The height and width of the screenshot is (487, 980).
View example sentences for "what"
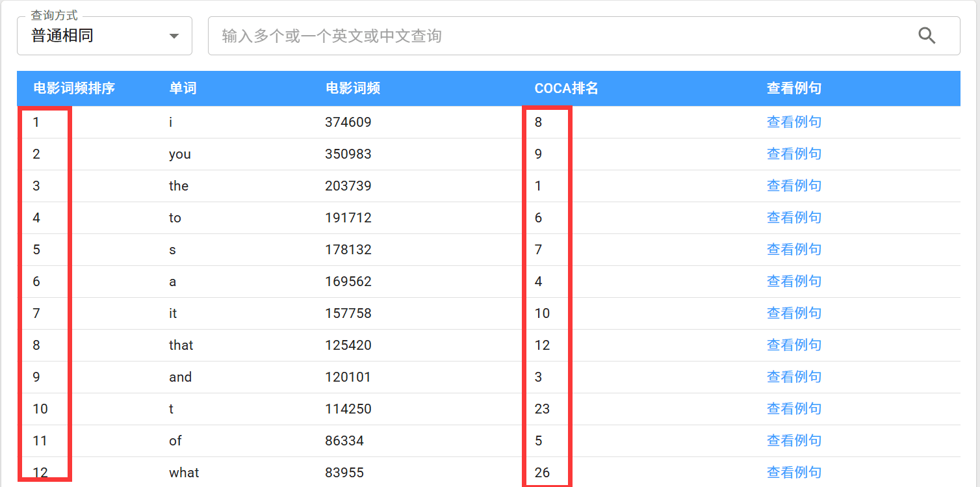[x=794, y=472]
